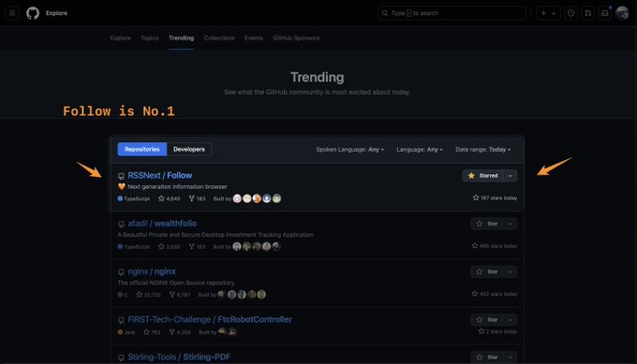Open Stirling-Tools / Stirling-PDF repository link

click(x=179, y=357)
